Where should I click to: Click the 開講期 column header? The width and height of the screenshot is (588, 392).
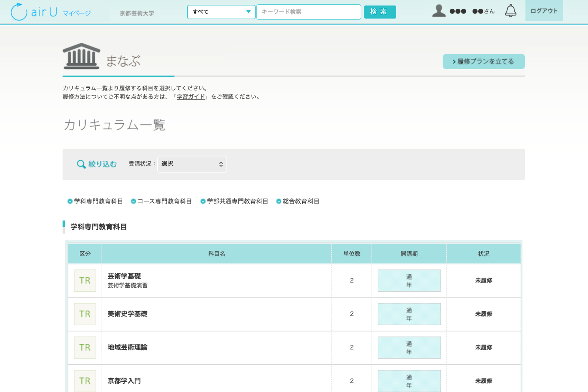coord(409,254)
